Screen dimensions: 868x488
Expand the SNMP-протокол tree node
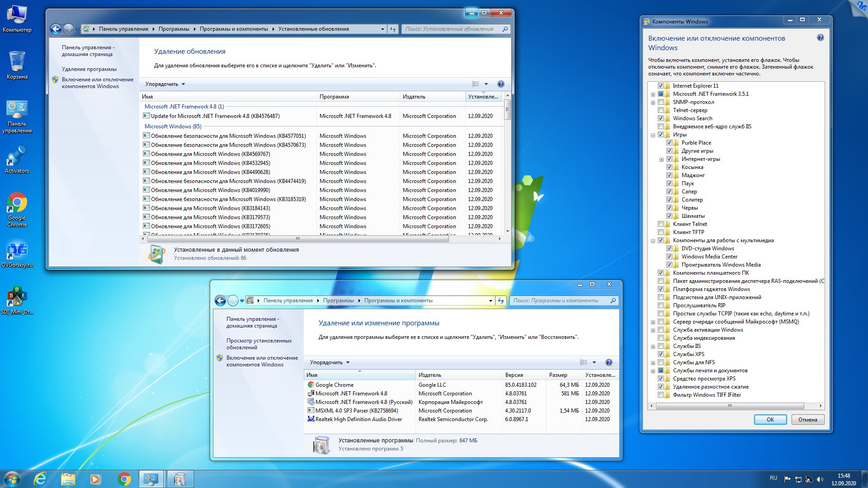653,103
